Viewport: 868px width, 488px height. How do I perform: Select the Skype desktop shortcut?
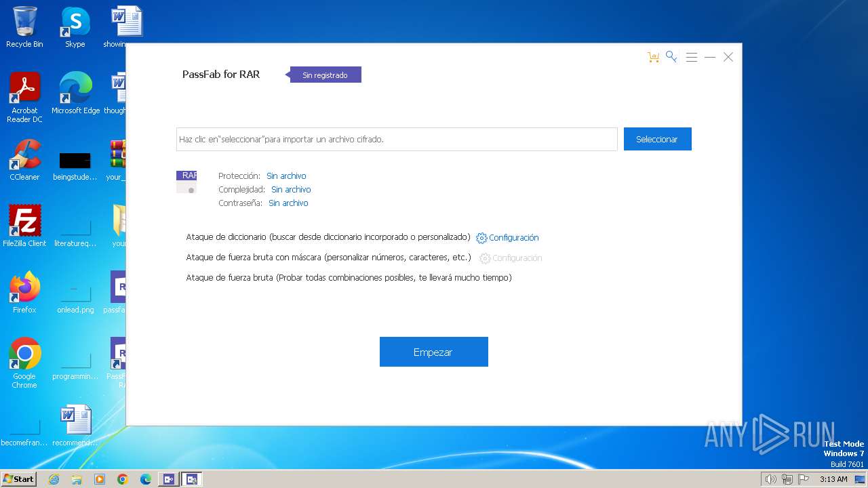pos(75,28)
